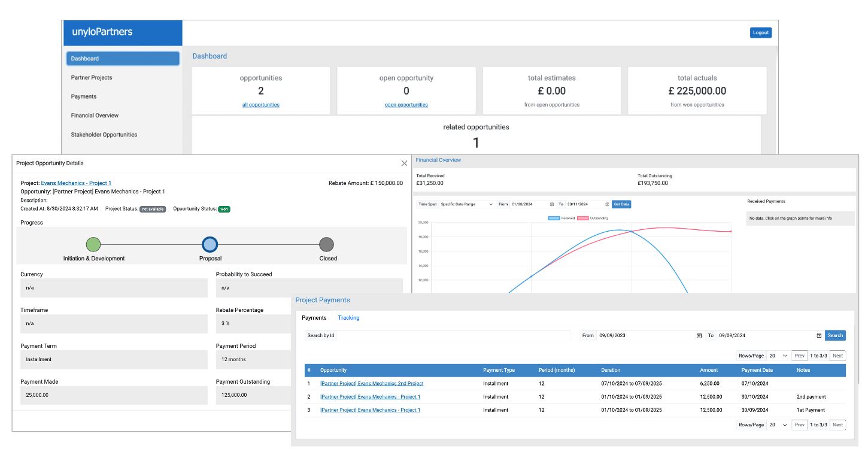Open Partner Projects in the sidebar

pyautogui.click(x=92, y=78)
